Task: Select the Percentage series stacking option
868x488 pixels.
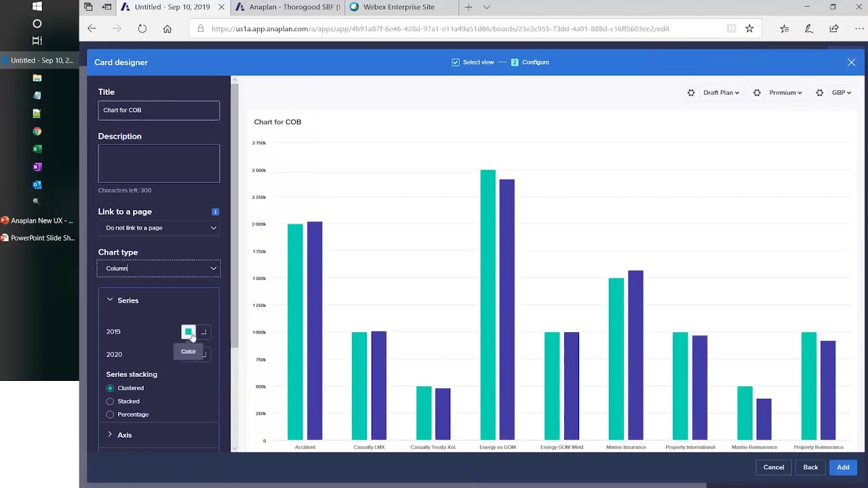Action: coord(110,414)
